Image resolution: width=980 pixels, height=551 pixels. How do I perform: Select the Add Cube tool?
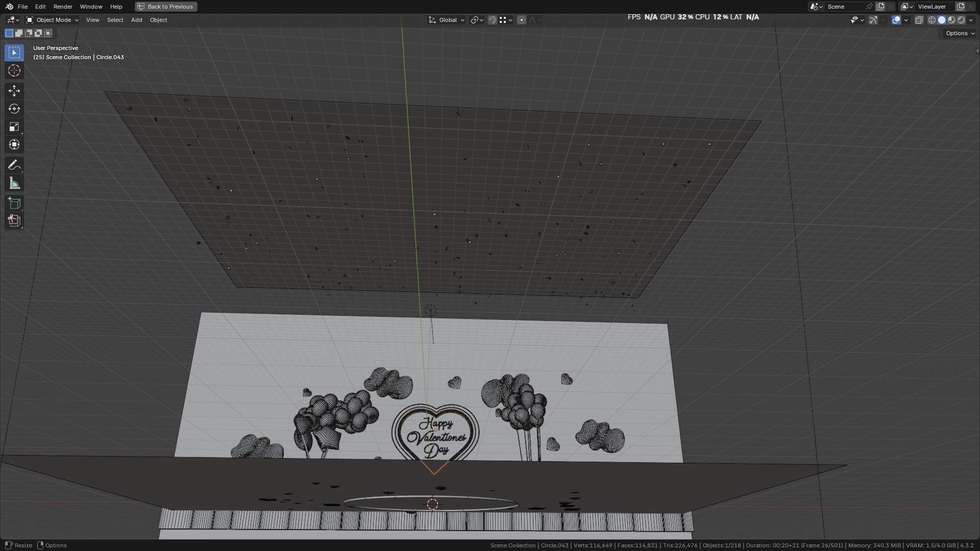[x=14, y=203]
